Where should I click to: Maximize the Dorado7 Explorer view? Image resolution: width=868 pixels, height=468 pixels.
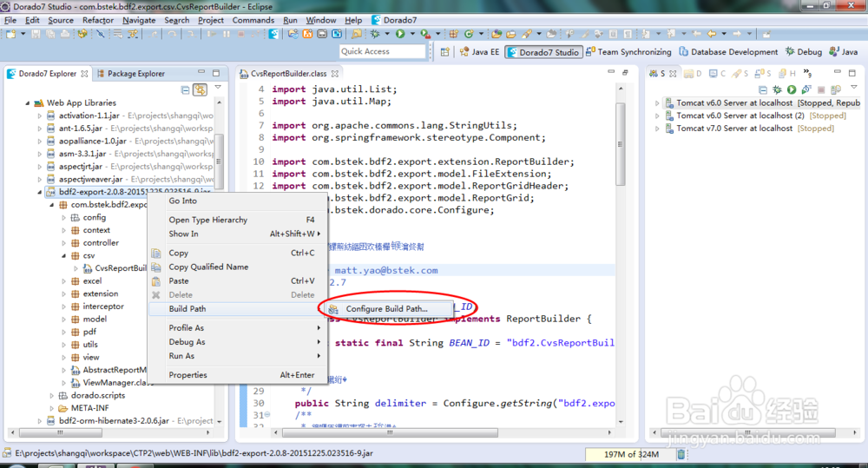click(x=216, y=73)
